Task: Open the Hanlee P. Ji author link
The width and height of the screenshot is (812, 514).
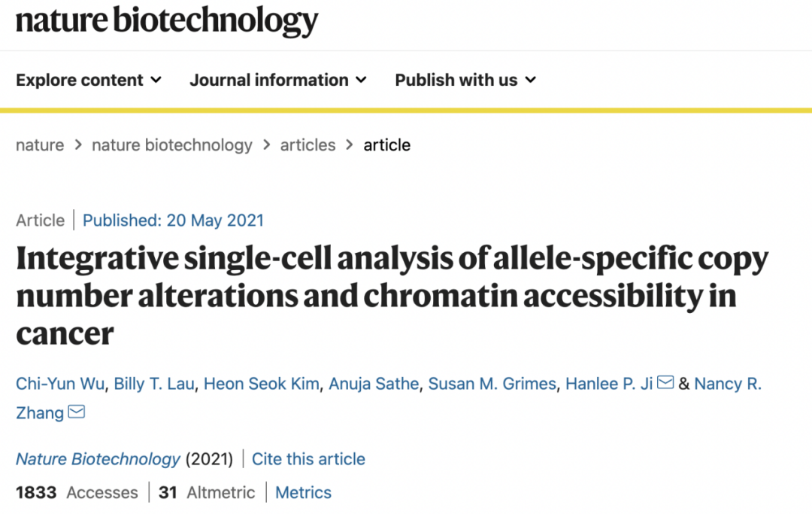Action: point(609,383)
